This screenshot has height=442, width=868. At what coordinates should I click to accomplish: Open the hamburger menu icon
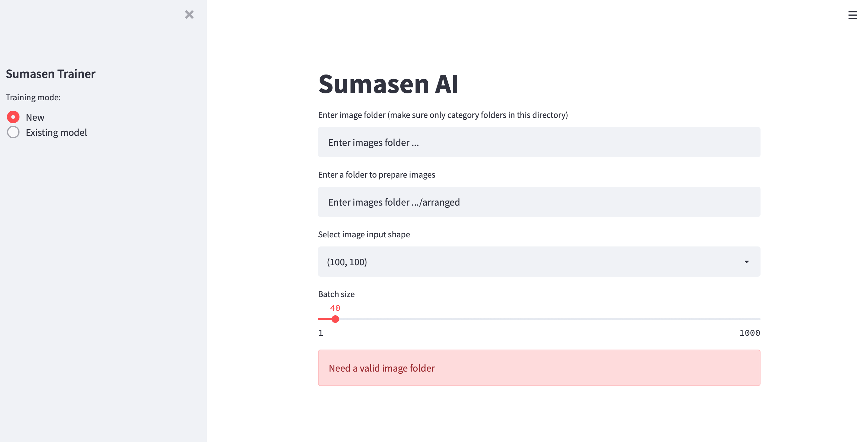(853, 15)
